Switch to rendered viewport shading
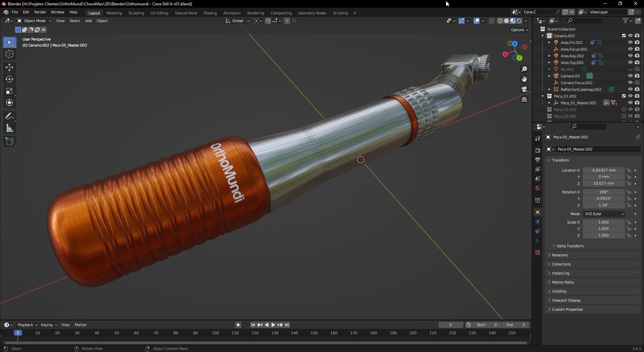 pyautogui.click(x=519, y=21)
